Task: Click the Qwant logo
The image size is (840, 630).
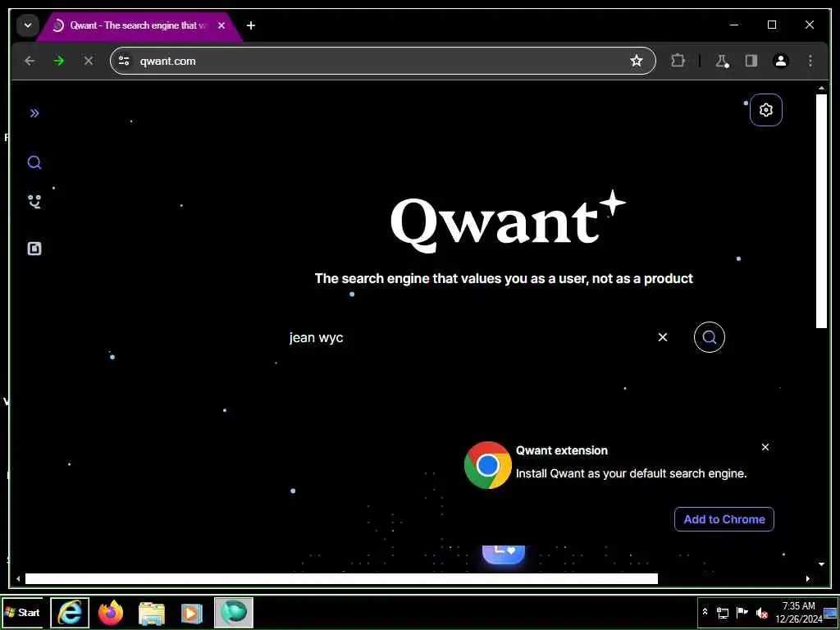Action: [507, 221]
